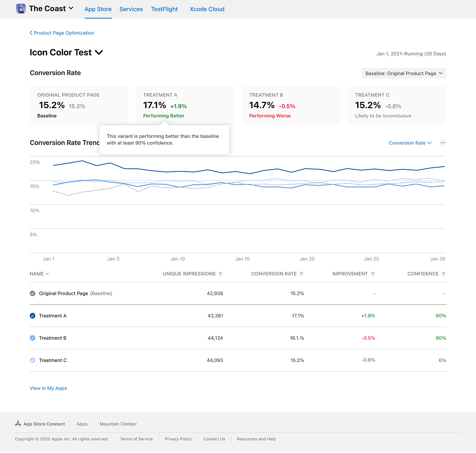Viewport: 476px width, 453px height.
Task: Click The Coast app icon in the header
Action: coord(20,9)
